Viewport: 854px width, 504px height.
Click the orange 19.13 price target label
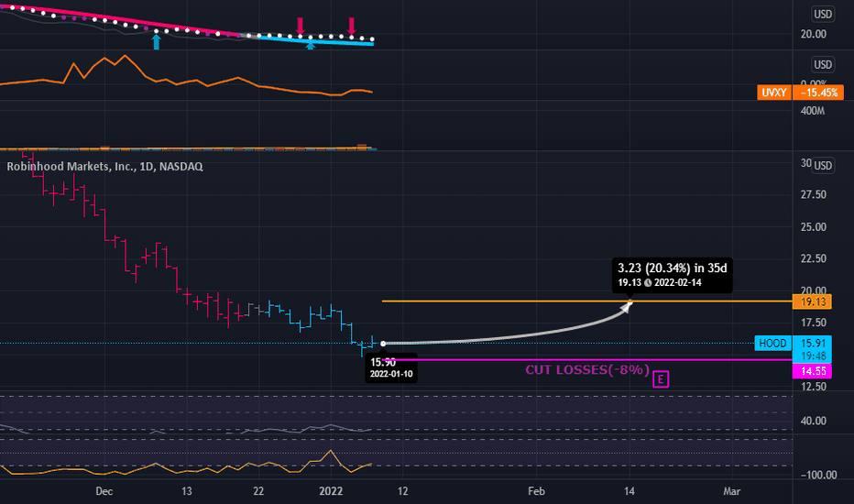tap(813, 301)
